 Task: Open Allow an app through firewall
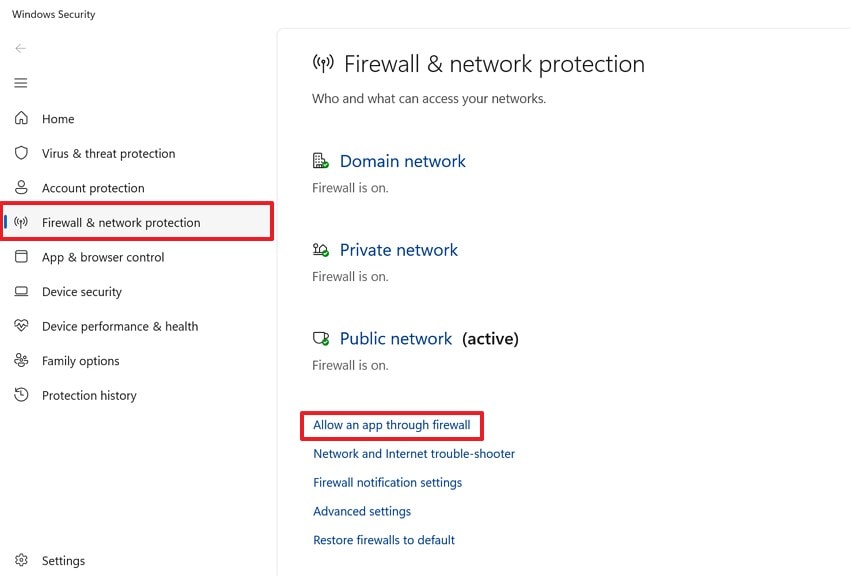tap(391, 425)
